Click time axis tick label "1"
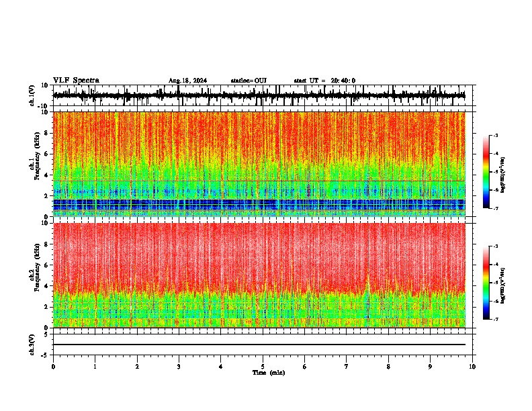The width and height of the screenshot is (532, 411). tap(95, 367)
